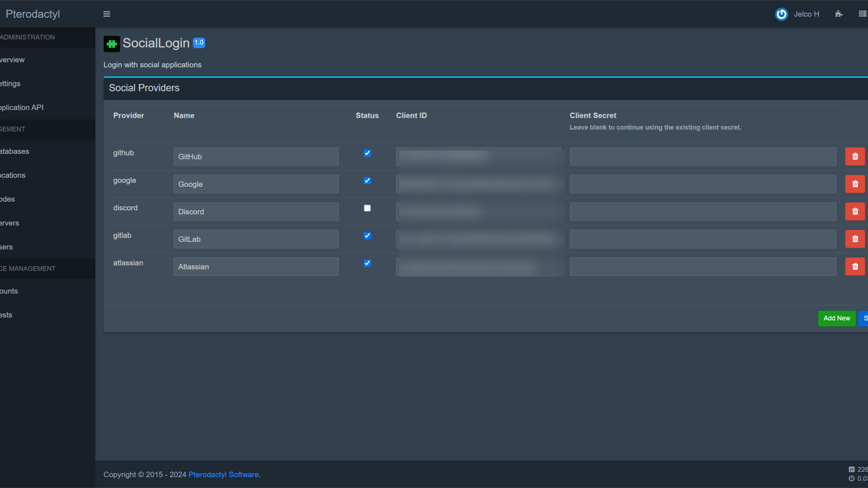Click the git version icon in footer
868x488 pixels.
click(851, 469)
